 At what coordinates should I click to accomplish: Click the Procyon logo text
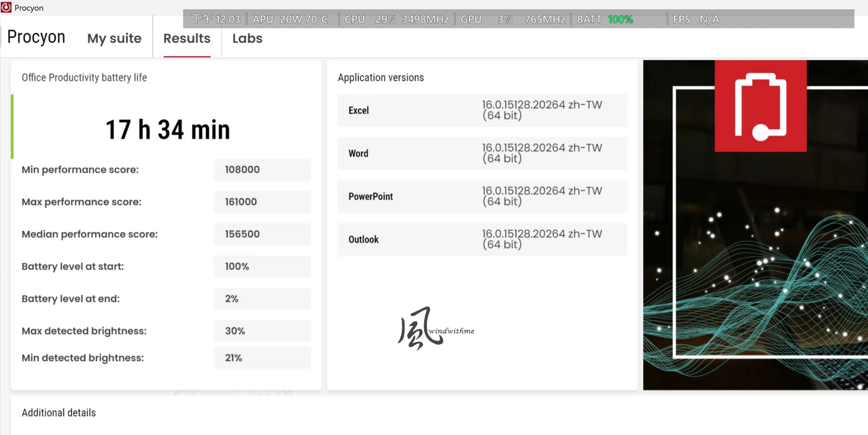coord(36,37)
